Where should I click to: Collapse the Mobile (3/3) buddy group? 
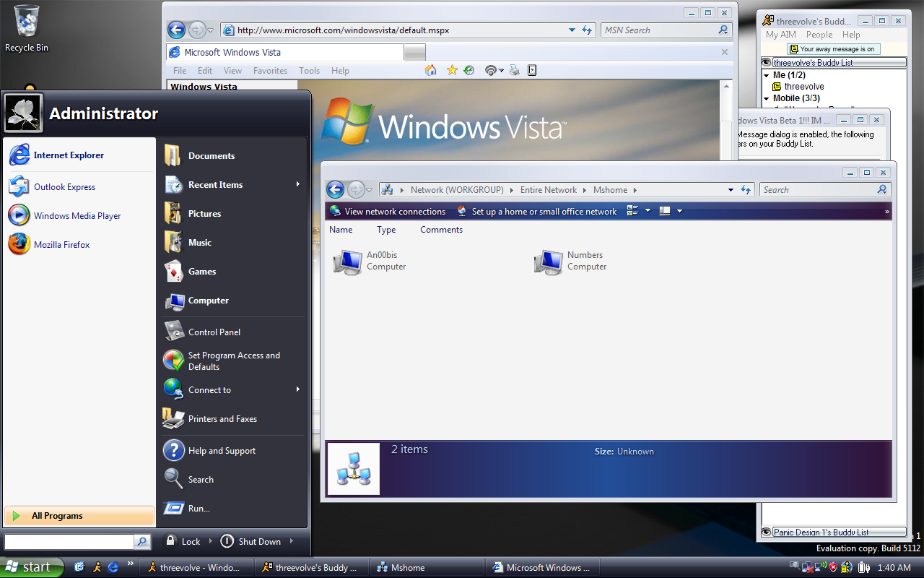[767, 98]
